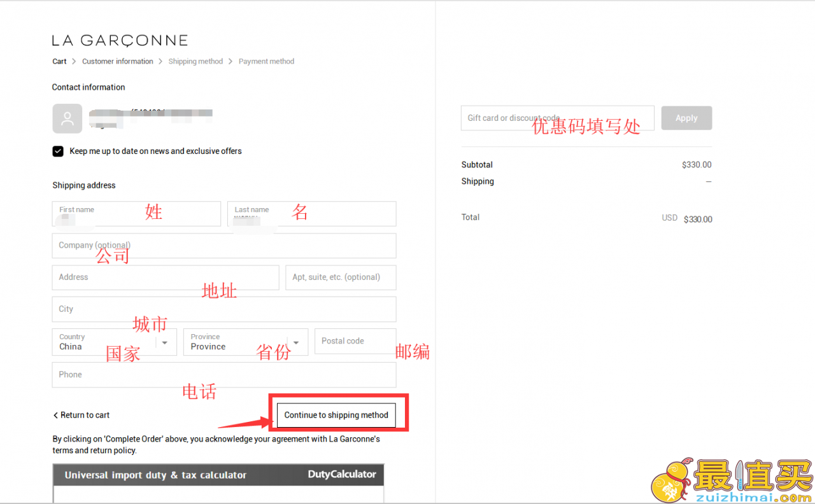
Task: Open the Country dropdown
Action: [x=115, y=342]
